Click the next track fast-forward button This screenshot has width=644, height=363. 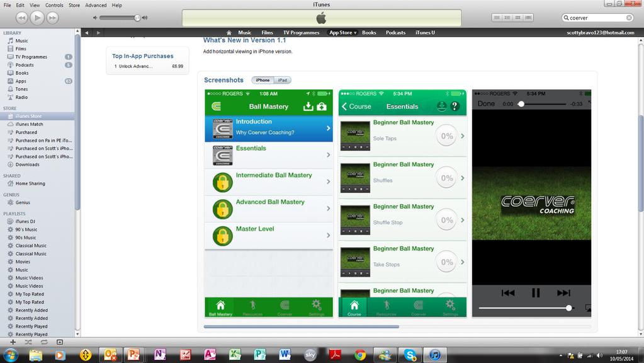pos(52,18)
